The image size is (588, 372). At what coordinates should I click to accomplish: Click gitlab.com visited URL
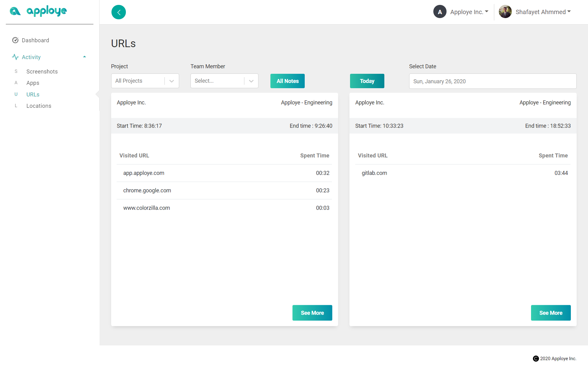point(374,173)
